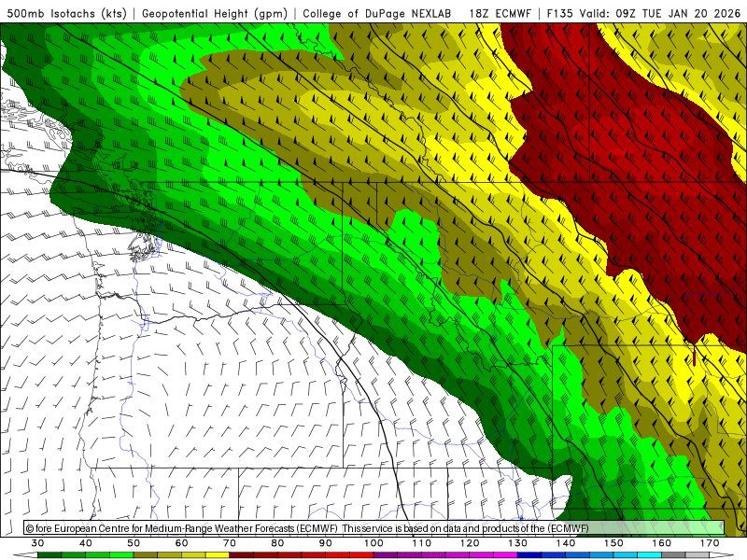Screen dimensions: 747x560
Task: Click the '18Z ECMWF' model run text
Action: (x=500, y=14)
